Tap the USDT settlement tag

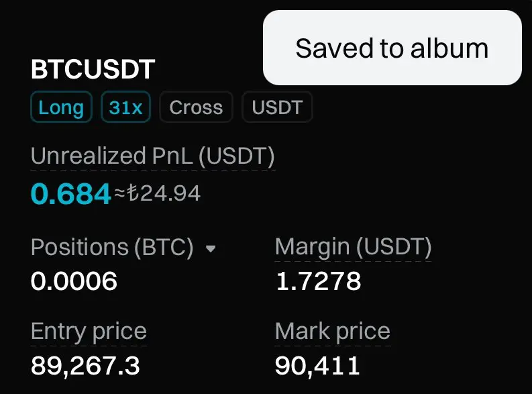[x=277, y=107]
